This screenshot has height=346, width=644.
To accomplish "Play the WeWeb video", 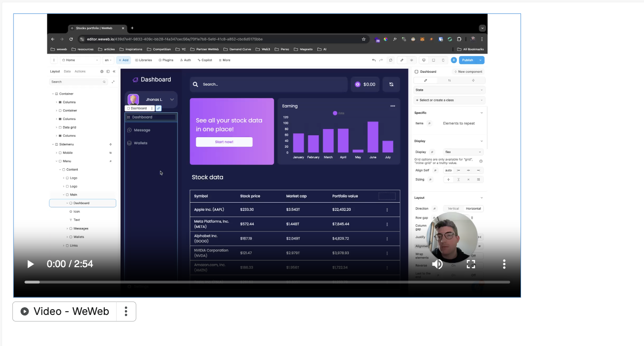I will point(31,264).
